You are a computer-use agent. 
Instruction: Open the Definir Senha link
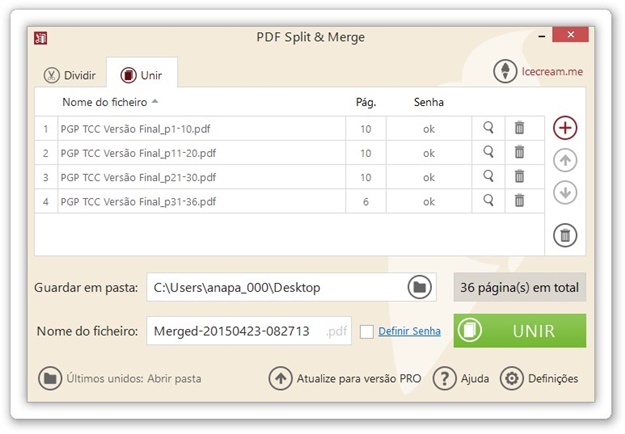pos(409,331)
